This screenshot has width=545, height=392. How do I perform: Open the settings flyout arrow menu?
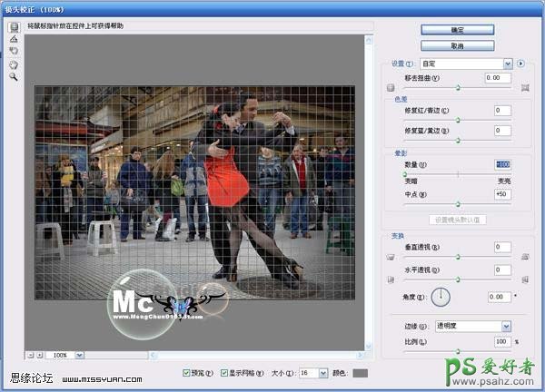pyautogui.click(x=521, y=64)
